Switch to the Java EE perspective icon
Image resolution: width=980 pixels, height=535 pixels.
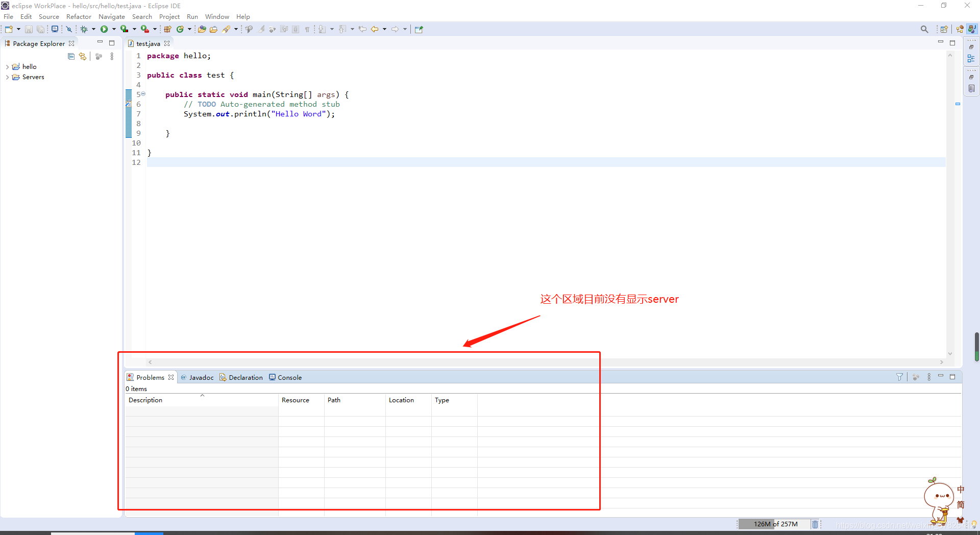click(960, 29)
